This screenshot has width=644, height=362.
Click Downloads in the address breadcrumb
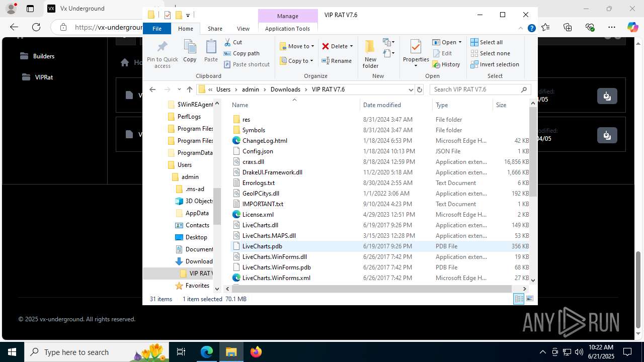click(285, 89)
